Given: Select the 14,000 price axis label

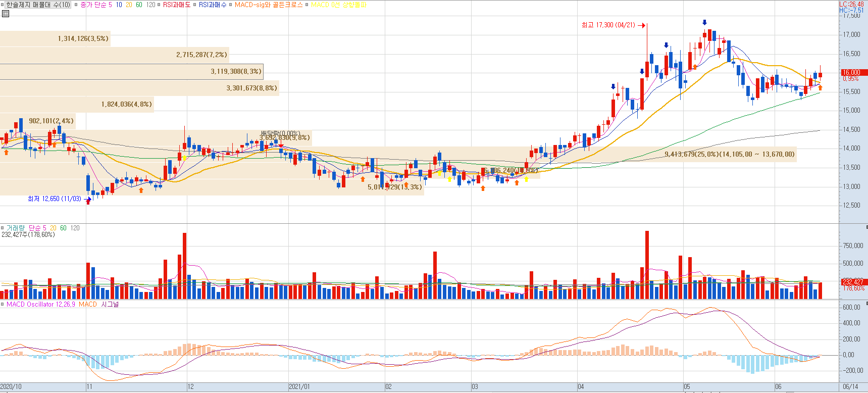Looking at the screenshot, I should tap(852, 148).
